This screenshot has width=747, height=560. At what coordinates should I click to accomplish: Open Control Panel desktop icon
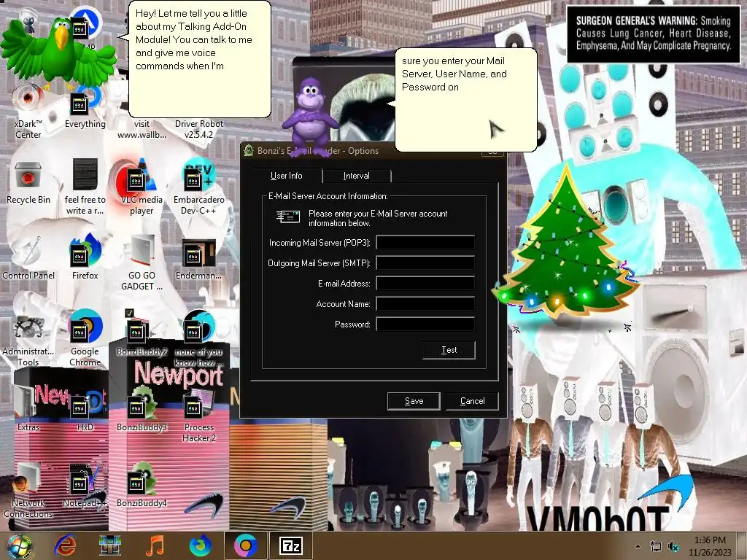(28, 260)
